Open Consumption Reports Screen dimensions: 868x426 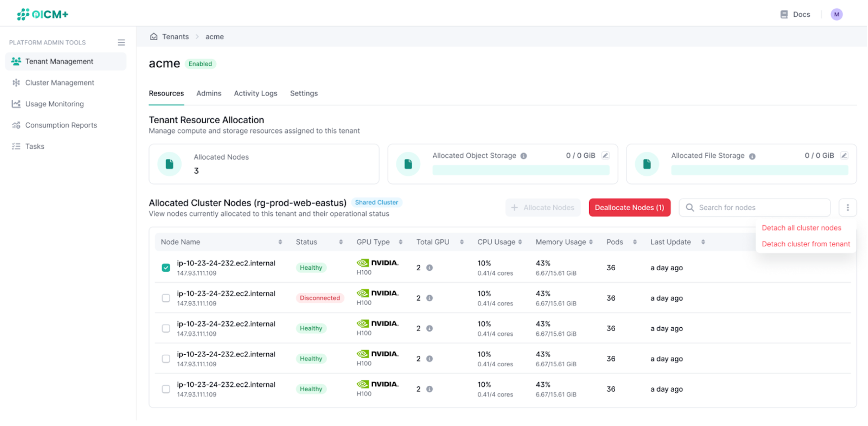61,125
